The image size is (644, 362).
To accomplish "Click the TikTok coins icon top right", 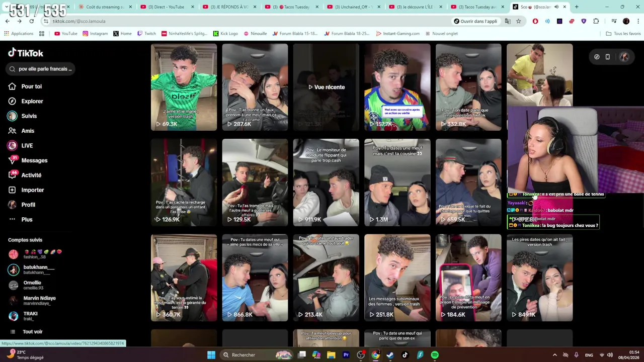I will [597, 57].
